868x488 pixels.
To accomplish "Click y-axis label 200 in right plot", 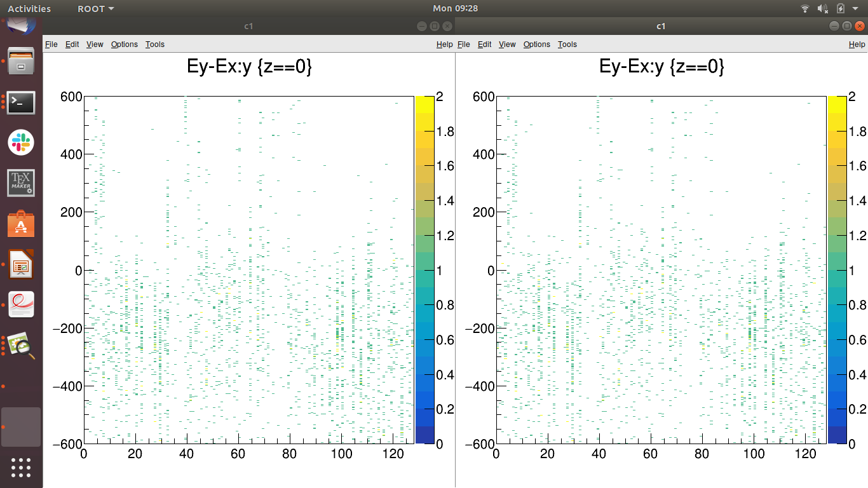I will point(483,212).
